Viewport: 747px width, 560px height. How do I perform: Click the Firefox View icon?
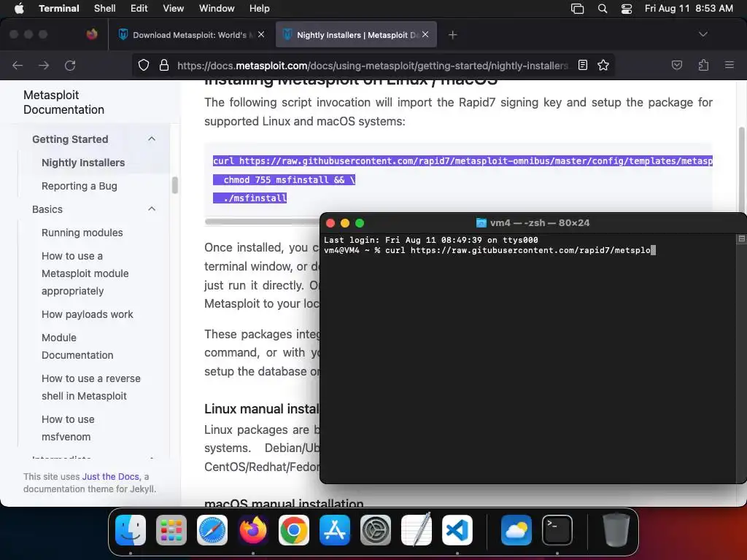click(x=92, y=34)
